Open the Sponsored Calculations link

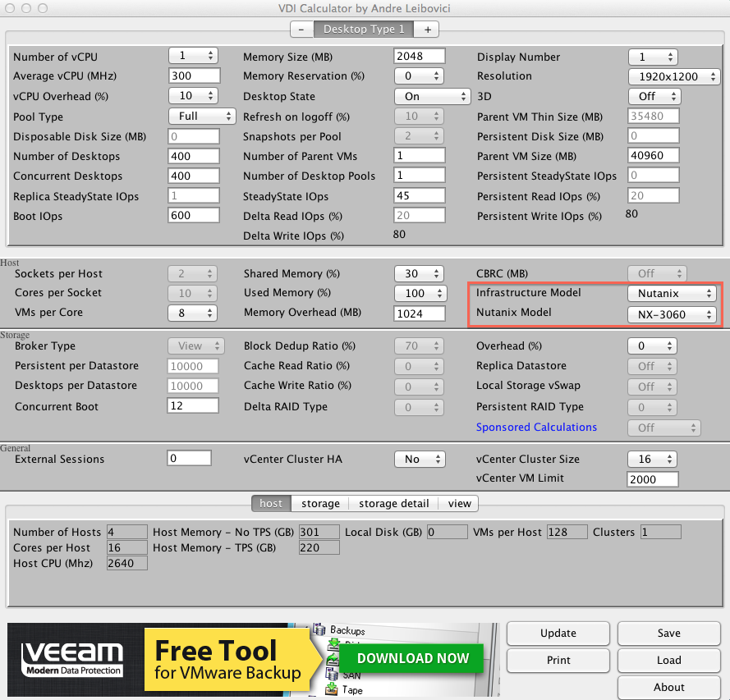click(536, 427)
